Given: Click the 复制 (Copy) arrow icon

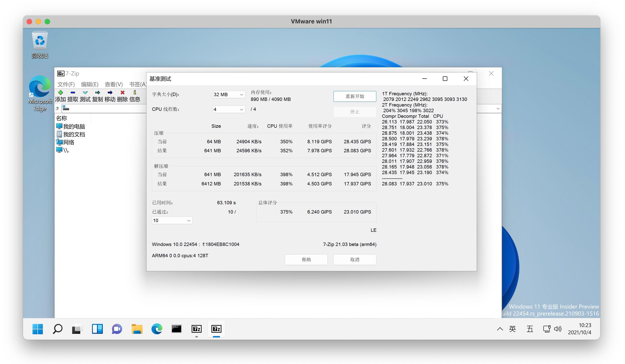Looking at the screenshot, I should point(97,93).
